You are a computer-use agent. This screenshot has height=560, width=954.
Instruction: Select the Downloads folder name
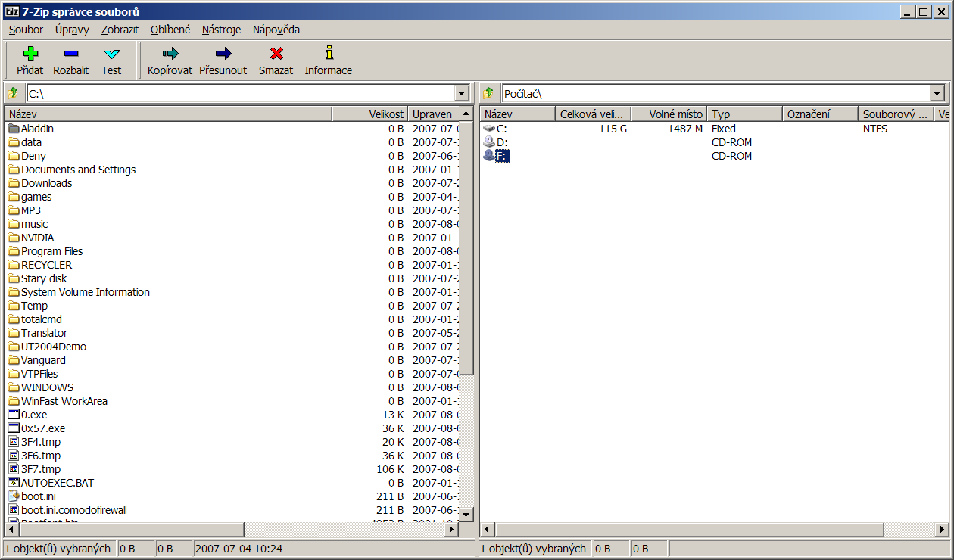pos(46,183)
